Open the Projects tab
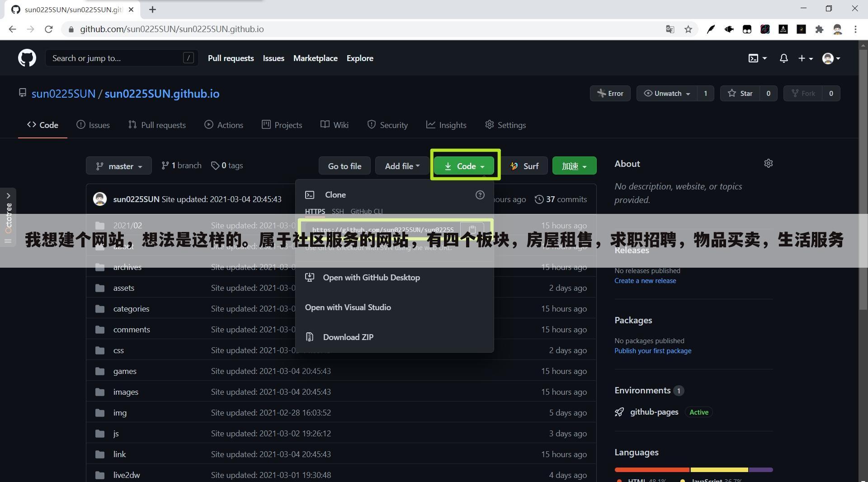868x482 pixels. click(x=282, y=125)
